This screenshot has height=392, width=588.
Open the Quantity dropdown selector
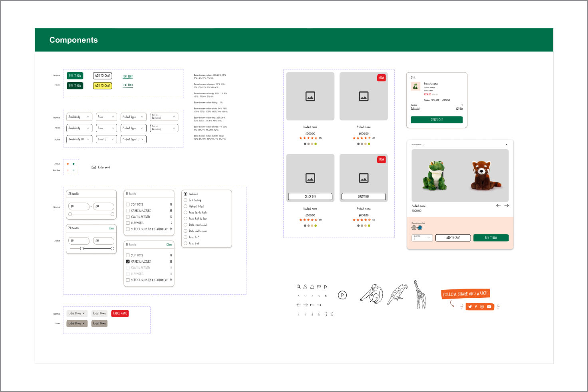422,238
